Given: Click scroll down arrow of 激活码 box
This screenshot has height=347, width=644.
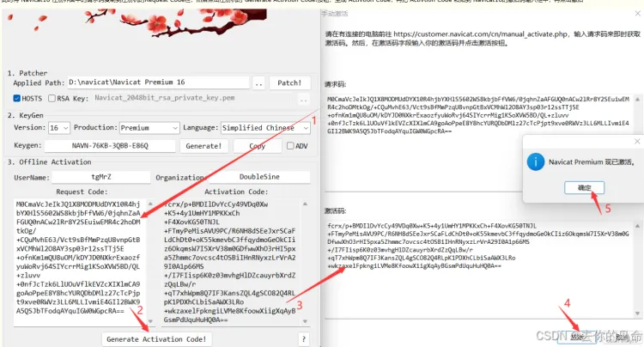Looking at the screenshot, I should tap(637, 314).
